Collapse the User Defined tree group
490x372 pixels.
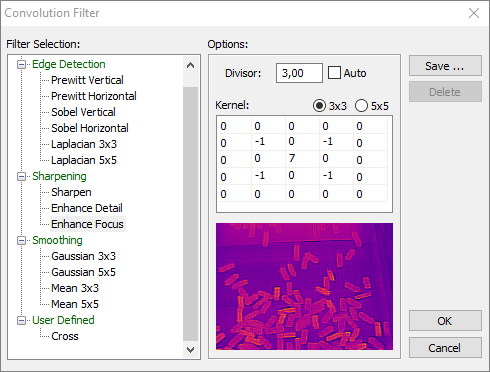(21, 320)
